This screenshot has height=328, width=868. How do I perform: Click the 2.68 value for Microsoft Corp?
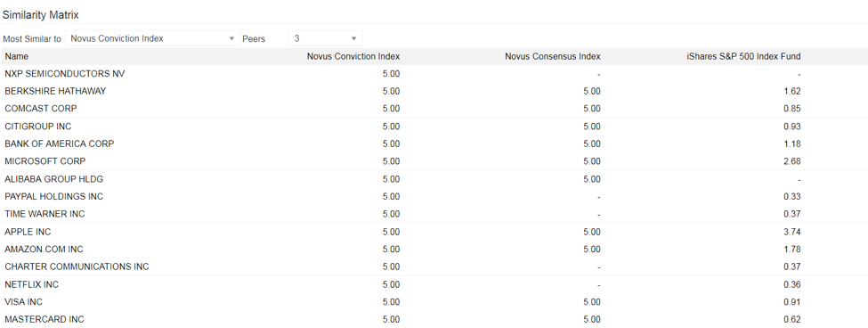[792, 161]
